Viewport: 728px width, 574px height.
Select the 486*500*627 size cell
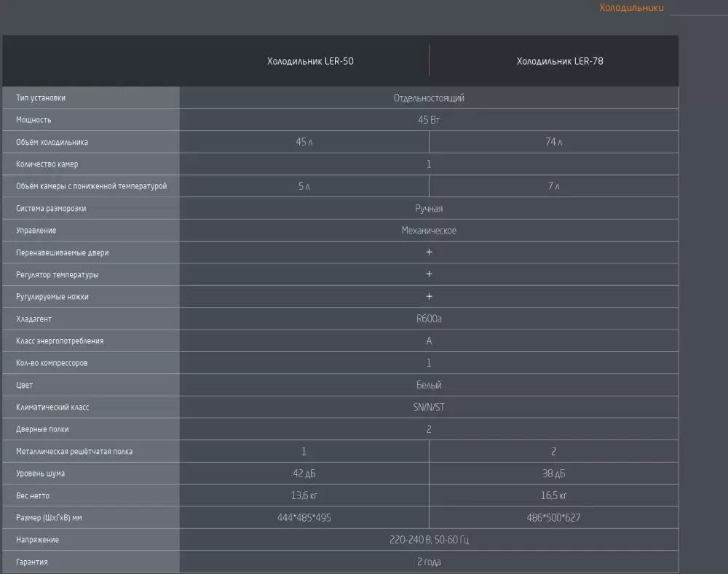[553, 518]
